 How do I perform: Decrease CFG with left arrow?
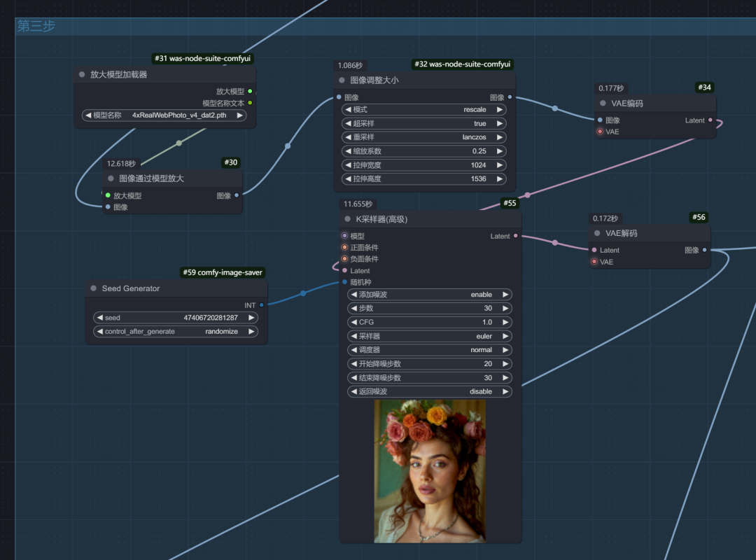[354, 322]
